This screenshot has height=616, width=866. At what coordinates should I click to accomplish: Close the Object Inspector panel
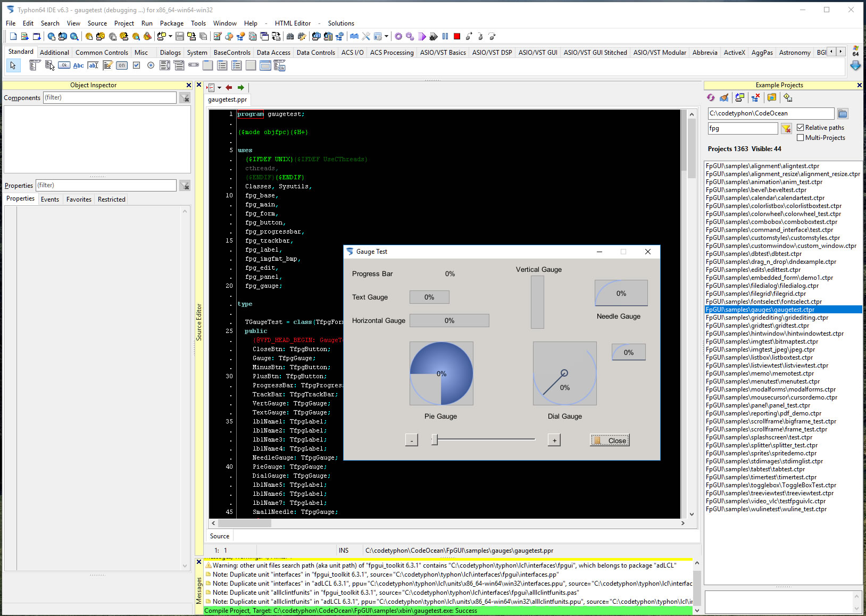click(x=188, y=85)
